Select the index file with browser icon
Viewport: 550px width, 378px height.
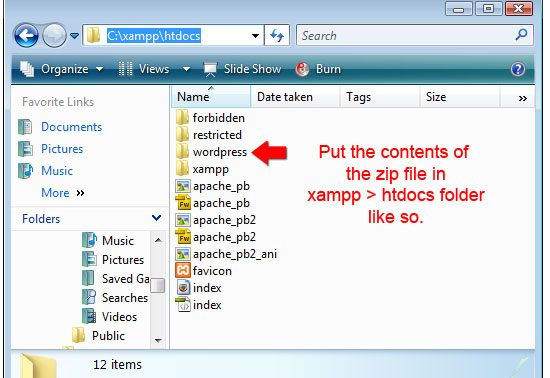pos(183,288)
